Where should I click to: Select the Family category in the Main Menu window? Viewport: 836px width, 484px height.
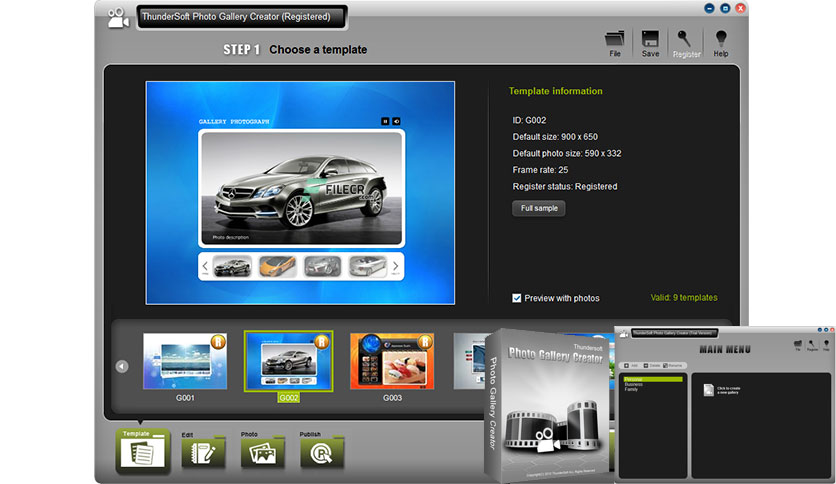(631, 389)
